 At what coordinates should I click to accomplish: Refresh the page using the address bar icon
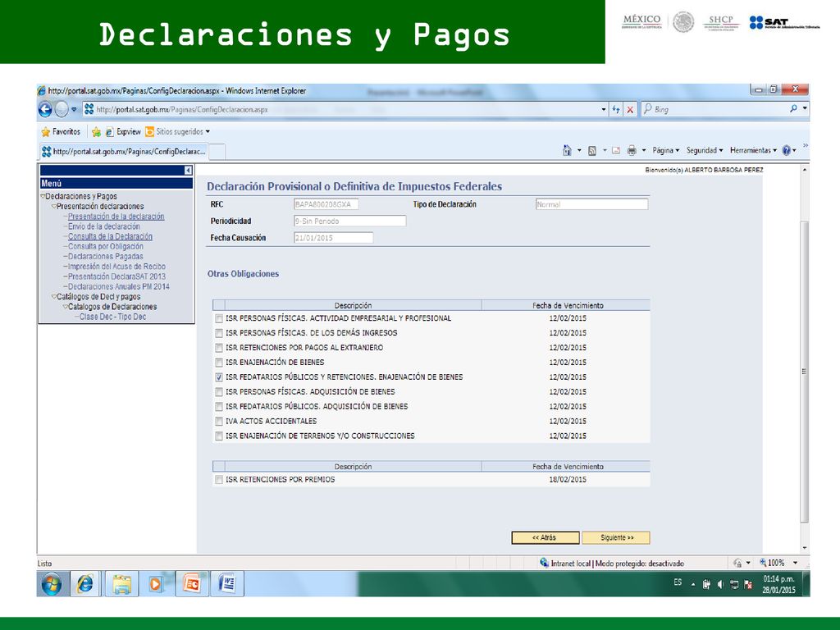click(616, 109)
